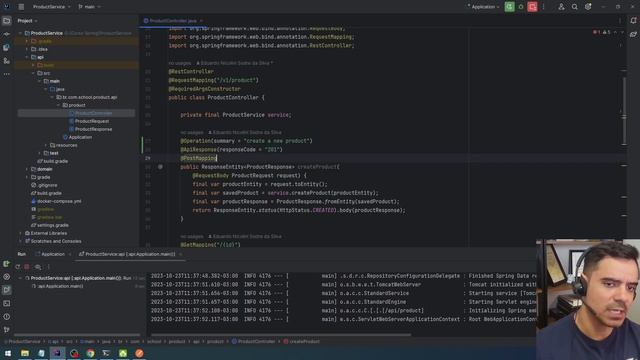Screen dimensions: 640x360
Task: Click the Stop icon in Run toolbar
Action: tap(27, 267)
